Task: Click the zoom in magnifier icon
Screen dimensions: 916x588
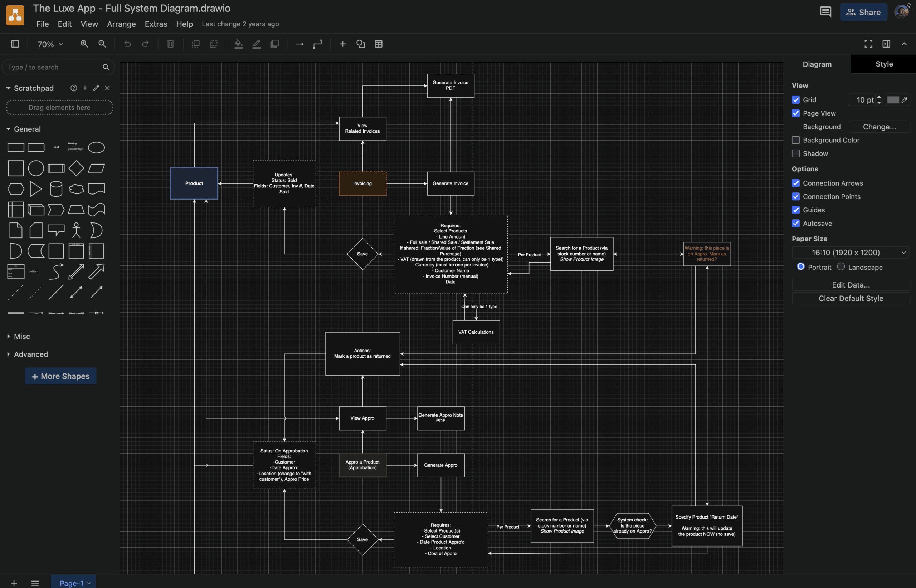Action: [x=84, y=44]
